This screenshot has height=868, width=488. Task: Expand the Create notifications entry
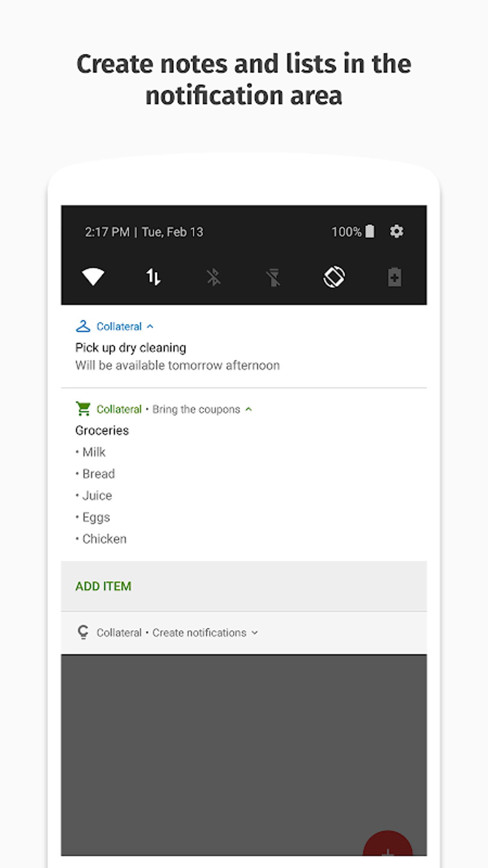tap(255, 633)
